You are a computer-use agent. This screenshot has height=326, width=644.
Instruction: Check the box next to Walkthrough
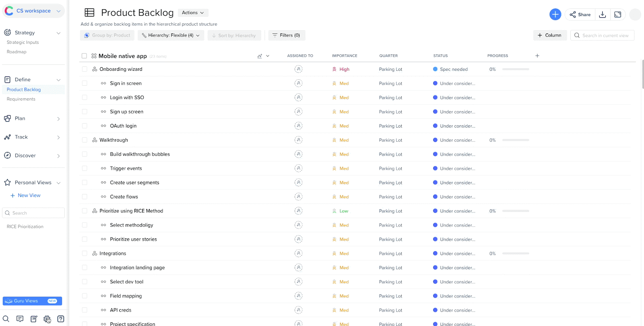[85, 140]
